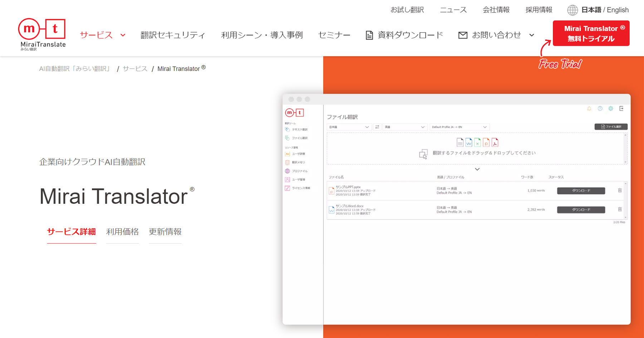Click the サンプルWord.docx file name
The width and height of the screenshot is (644, 338).
350,206
